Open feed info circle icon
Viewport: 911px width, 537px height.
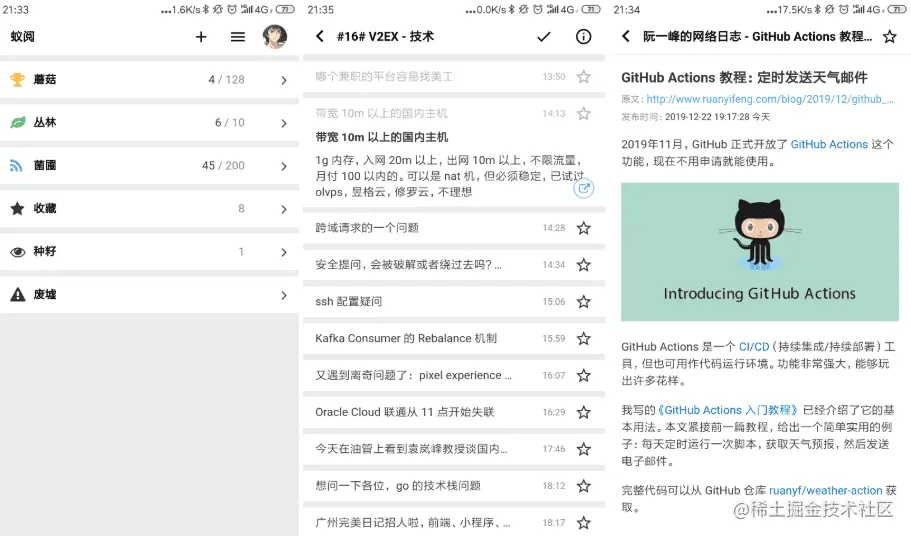pyautogui.click(x=583, y=37)
